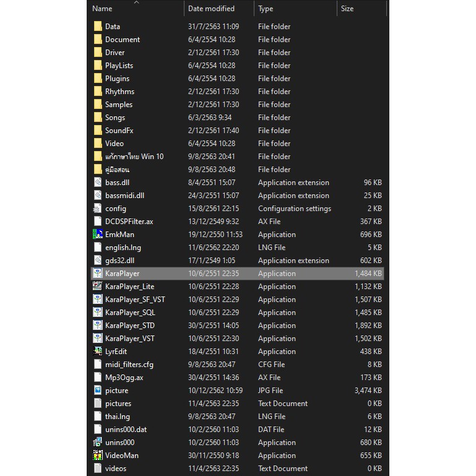Sort by the Type column header

266,9
